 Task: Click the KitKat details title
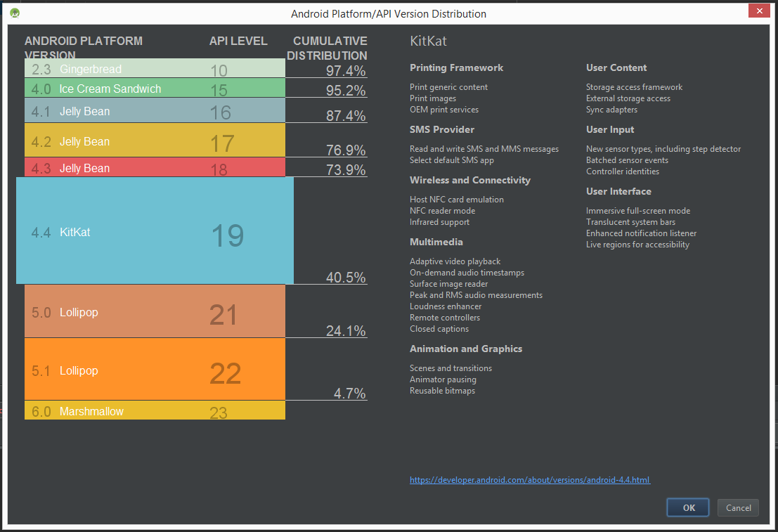(428, 41)
